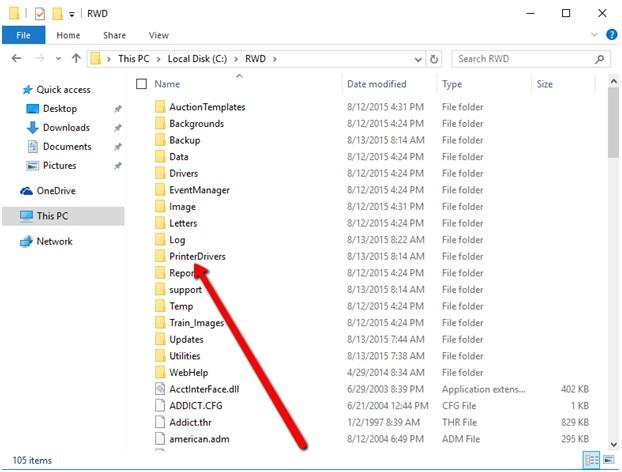Viewport: 622px width, 472px height.
Task: Sort by the Type column header
Action: pos(452,84)
